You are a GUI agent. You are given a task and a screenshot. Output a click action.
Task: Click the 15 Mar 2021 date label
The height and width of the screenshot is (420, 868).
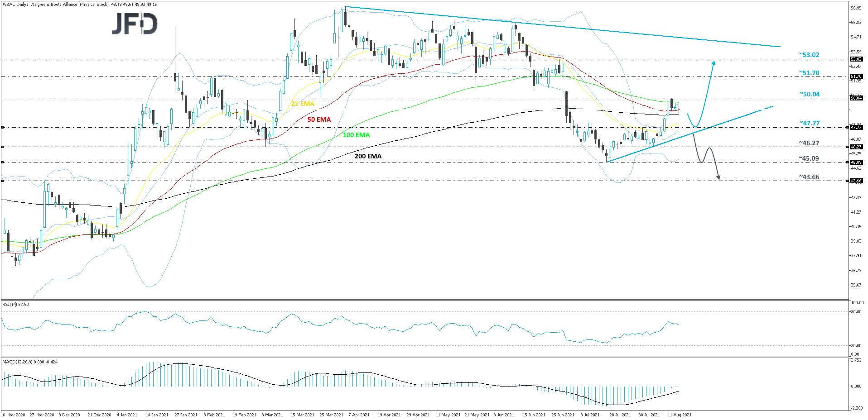tap(302, 415)
